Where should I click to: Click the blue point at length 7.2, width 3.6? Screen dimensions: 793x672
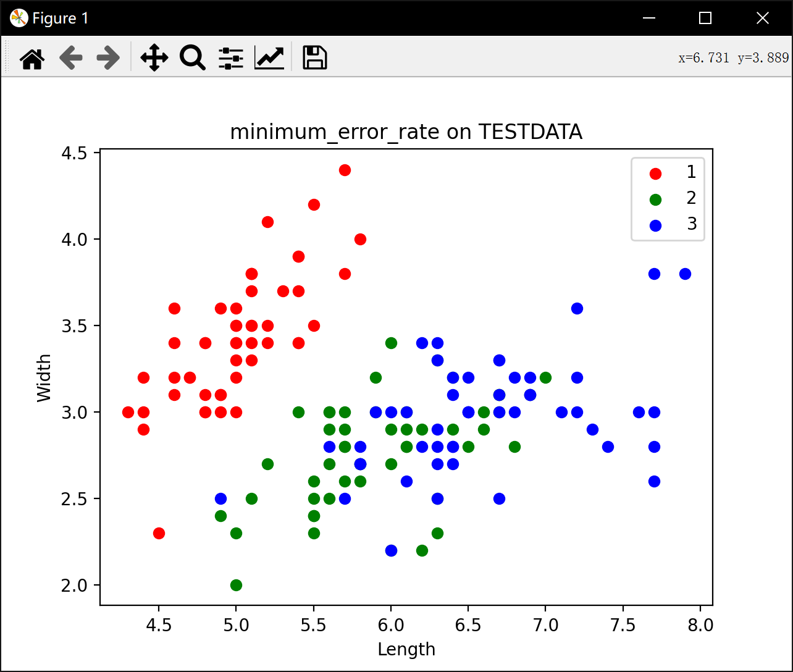pos(577,308)
